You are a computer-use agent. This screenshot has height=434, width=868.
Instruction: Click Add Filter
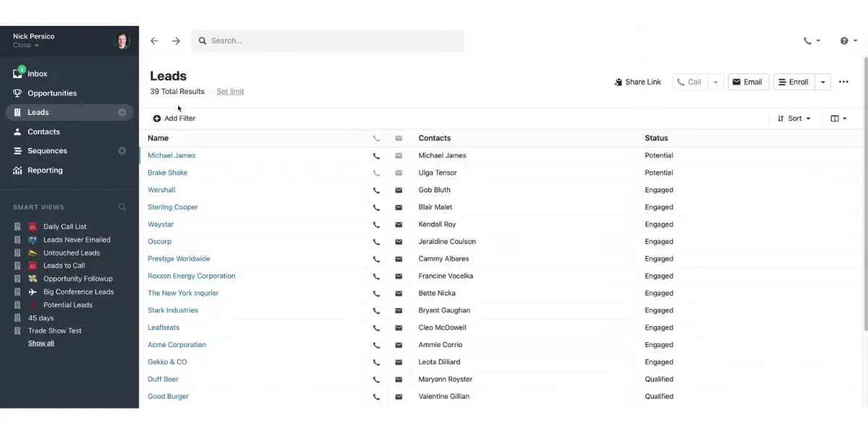point(174,119)
